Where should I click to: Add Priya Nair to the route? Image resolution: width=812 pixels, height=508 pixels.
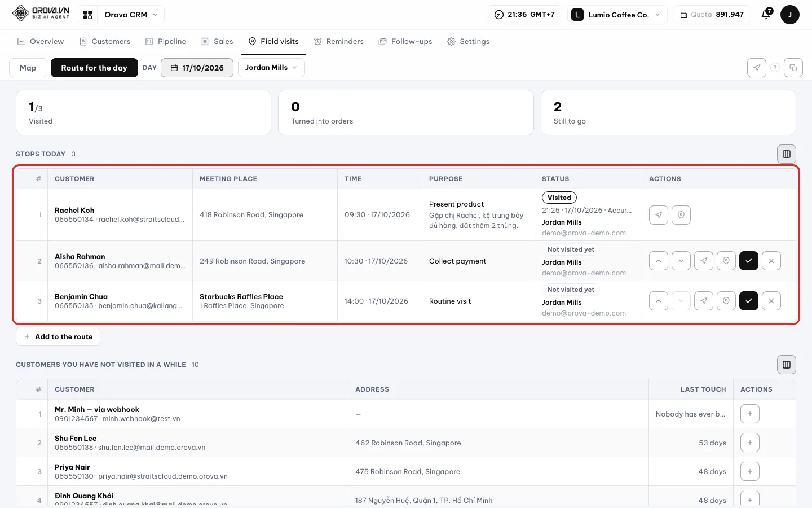(x=750, y=471)
